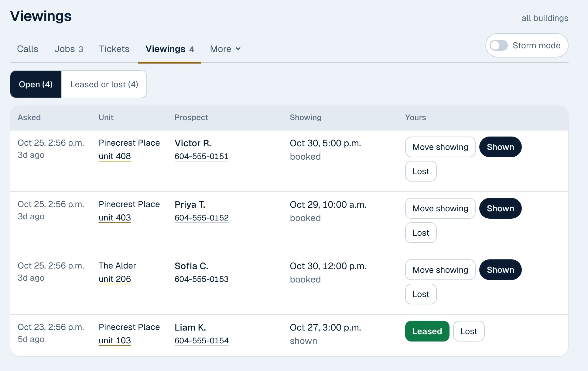588x371 pixels.
Task: Mark Sofia C. viewing as Lost
Action: pos(421,294)
